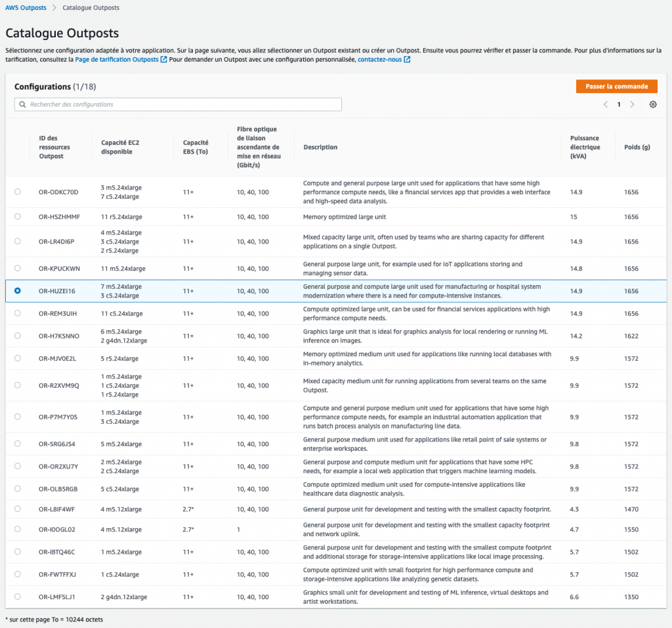Select radio button for OR-IBTQ46C
The image size is (672, 628).
18,552
